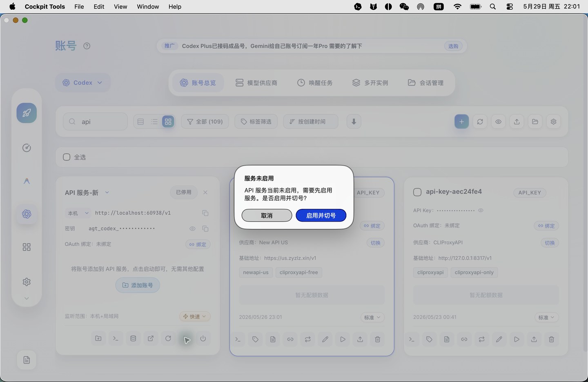The width and height of the screenshot is (588, 382).
Task: Reveal the 密钥 on the API 服务-新 card
Action: point(192,229)
